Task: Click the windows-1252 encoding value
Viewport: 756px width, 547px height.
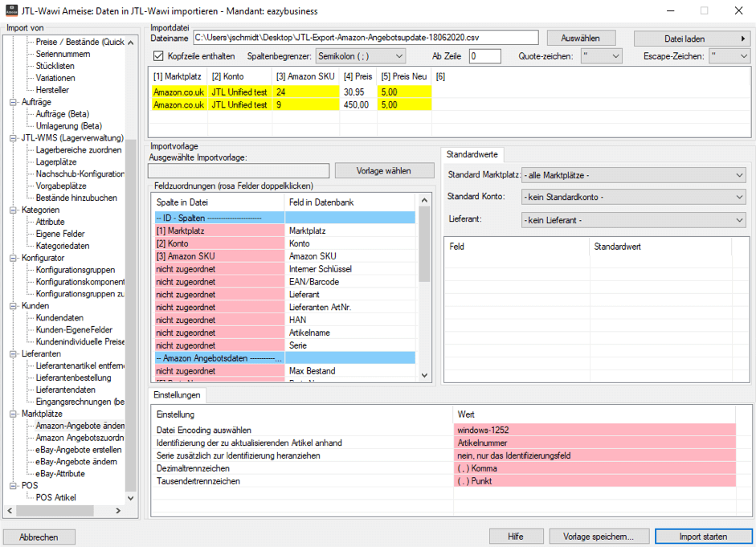Action: [595, 430]
